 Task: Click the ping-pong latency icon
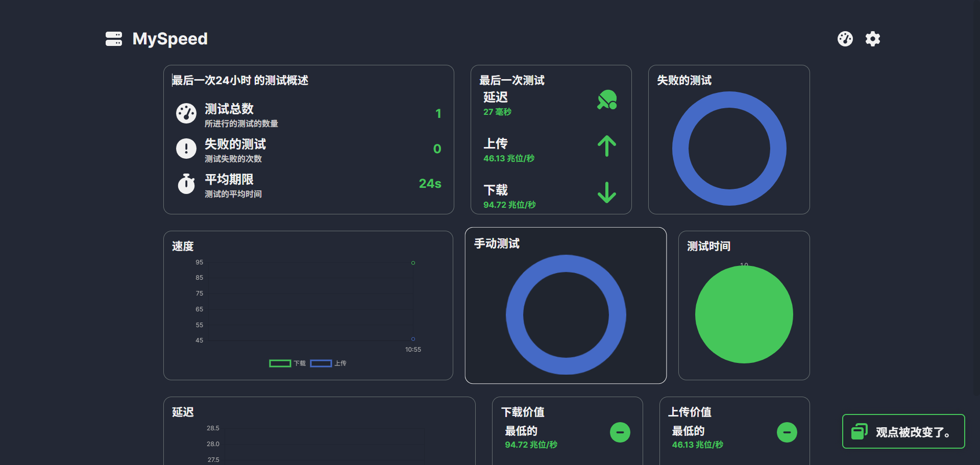pyautogui.click(x=607, y=100)
